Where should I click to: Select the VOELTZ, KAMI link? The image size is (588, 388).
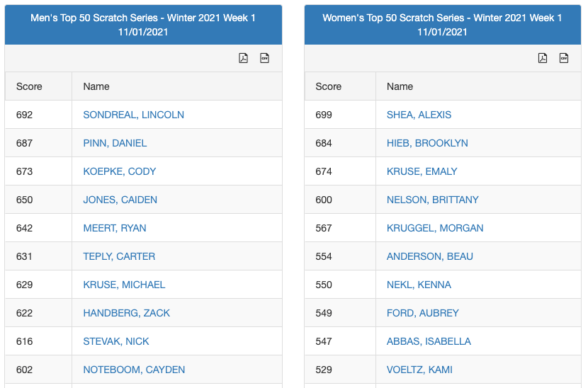(x=419, y=370)
